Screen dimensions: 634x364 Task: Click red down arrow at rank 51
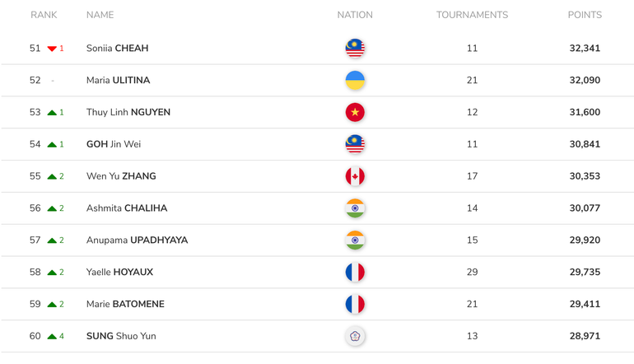tap(52, 49)
